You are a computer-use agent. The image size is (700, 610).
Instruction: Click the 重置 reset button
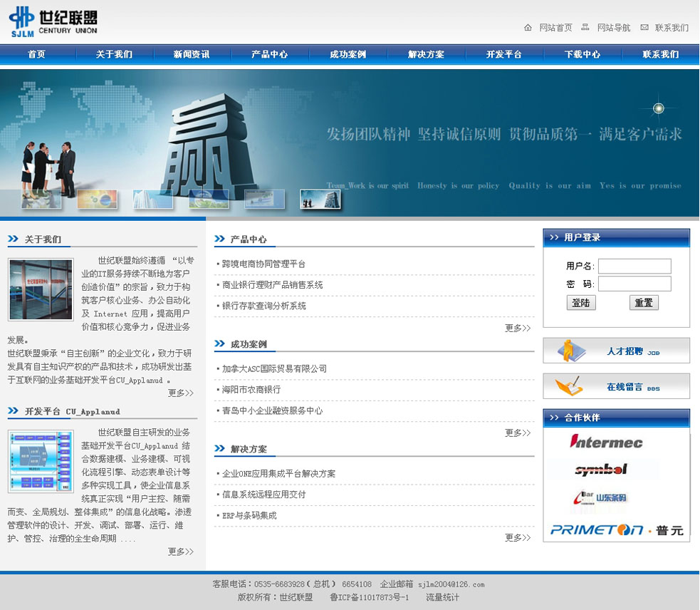[x=644, y=303]
